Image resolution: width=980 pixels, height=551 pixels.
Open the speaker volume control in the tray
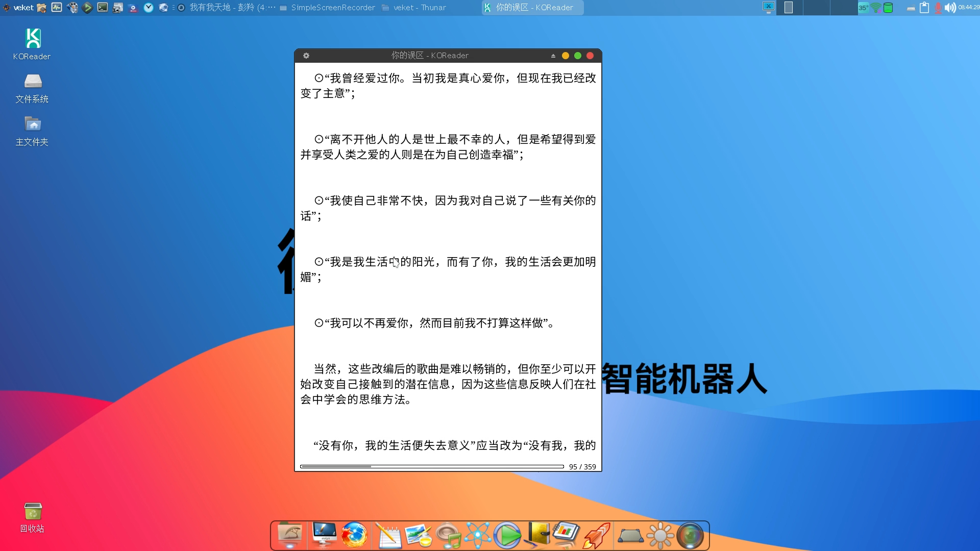coord(950,8)
